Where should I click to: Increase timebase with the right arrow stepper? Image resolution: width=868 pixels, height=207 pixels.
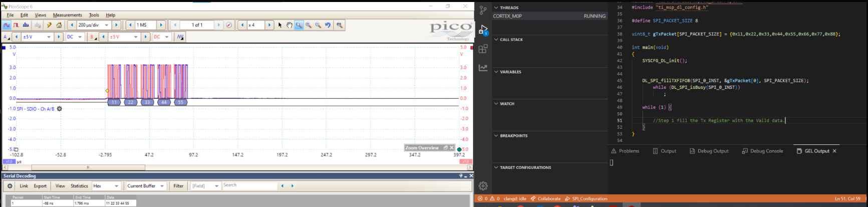click(x=117, y=25)
